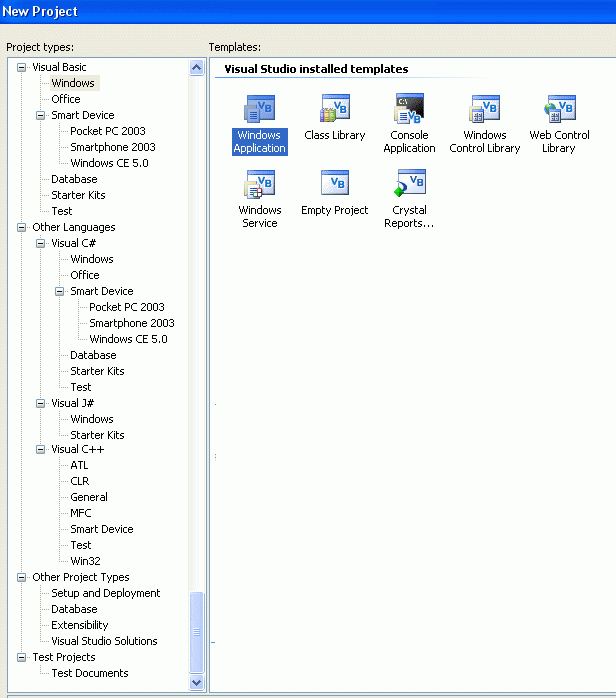Click the project types scroll up arrow

click(197, 68)
